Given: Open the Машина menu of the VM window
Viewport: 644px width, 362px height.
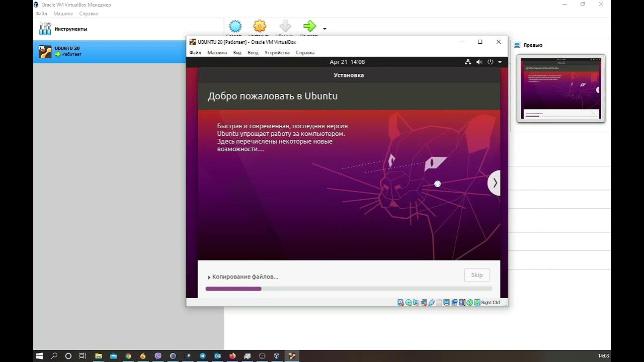Looking at the screenshot, I should [x=217, y=52].
